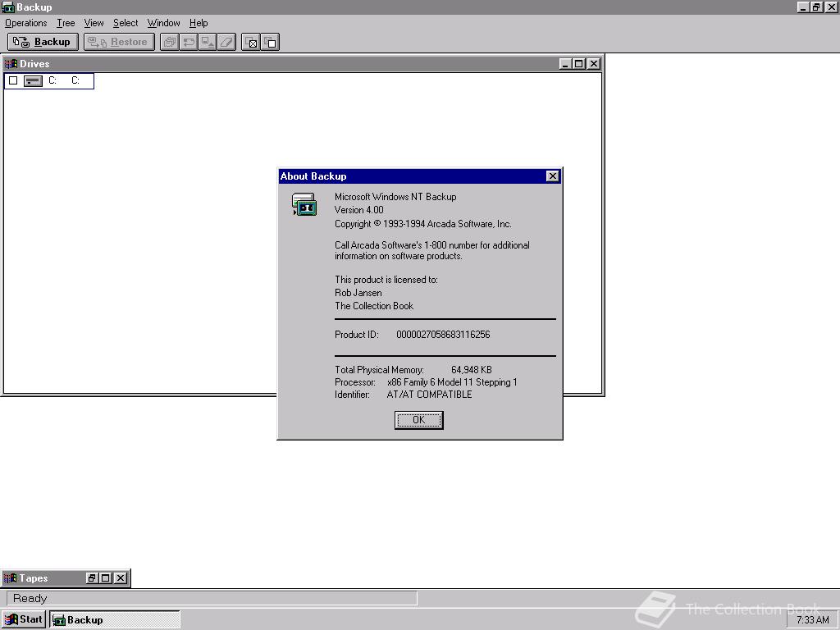
Task: Click the Backup title bar application icon
Action: tap(8, 7)
